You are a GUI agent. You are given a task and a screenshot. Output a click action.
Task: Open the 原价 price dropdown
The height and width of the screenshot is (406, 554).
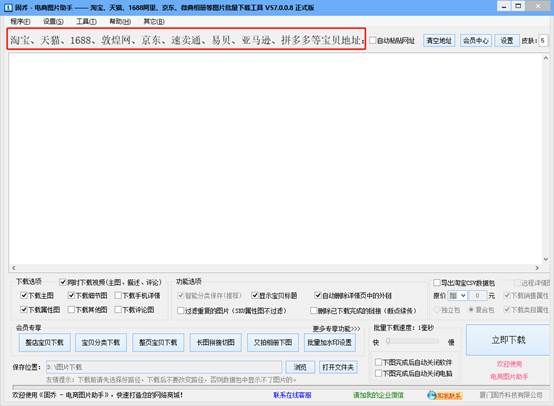click(458, 295)
